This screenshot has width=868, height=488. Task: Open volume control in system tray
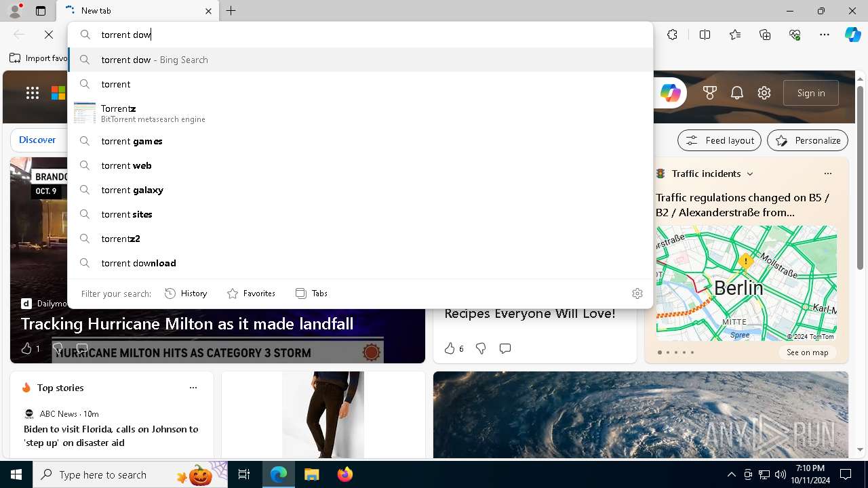781,474
